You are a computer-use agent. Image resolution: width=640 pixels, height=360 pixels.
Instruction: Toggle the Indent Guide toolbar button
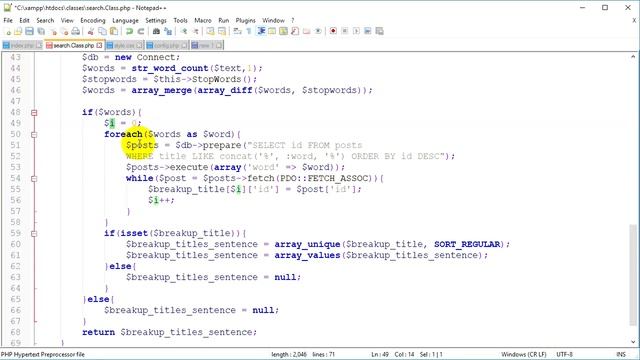[x=261, y=31]
